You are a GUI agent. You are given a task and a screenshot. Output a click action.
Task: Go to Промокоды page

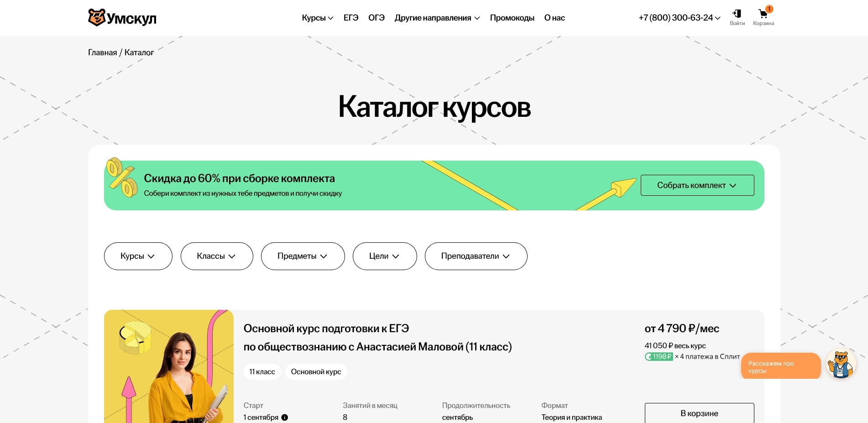point(512,18)
